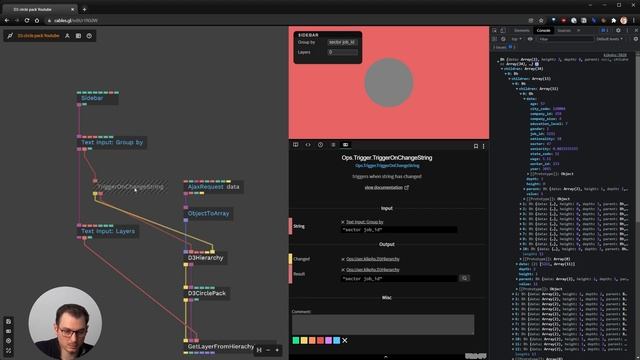Collapse the op panel with bottom chevron

click(385, 357)
